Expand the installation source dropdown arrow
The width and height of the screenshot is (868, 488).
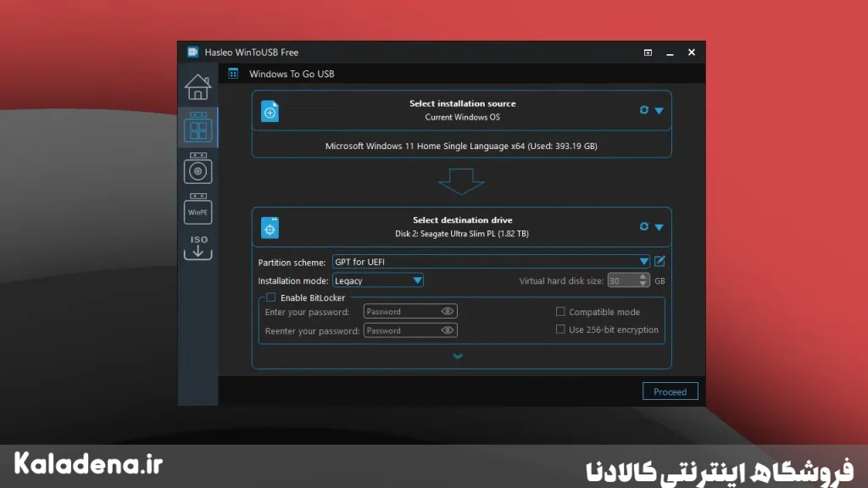[659, 111]
